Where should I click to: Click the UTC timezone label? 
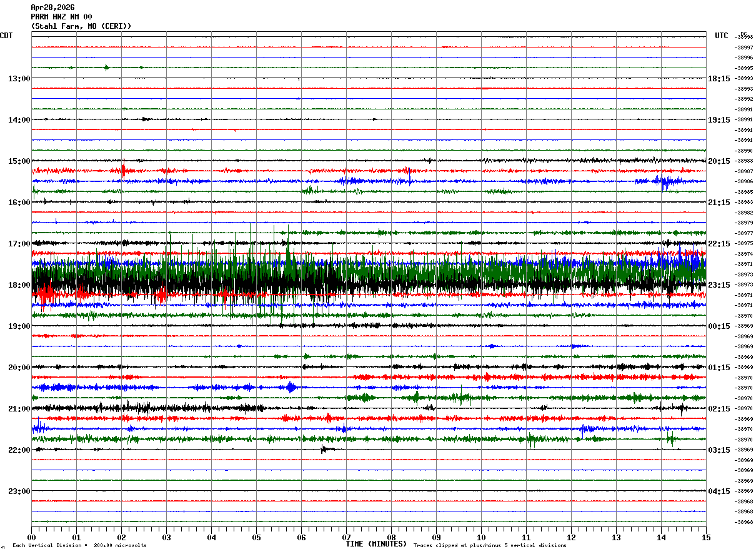722,36
